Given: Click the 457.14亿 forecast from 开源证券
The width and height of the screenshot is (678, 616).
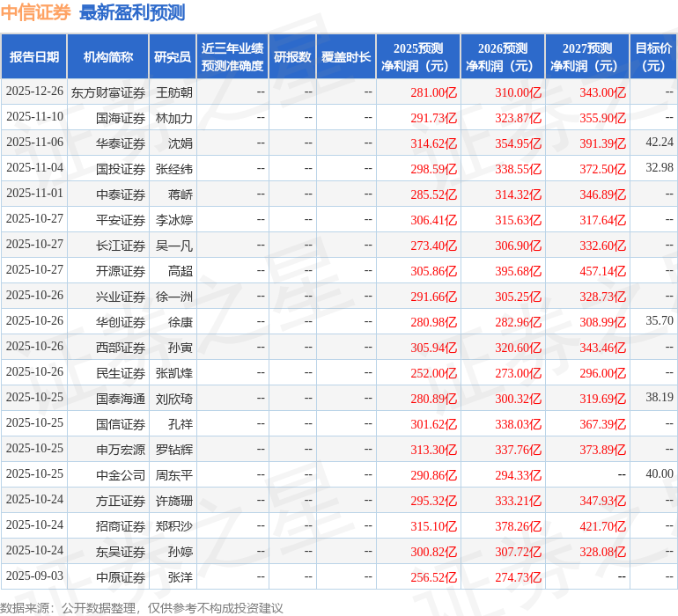Looking at the screenshot, I should [602, 271].
